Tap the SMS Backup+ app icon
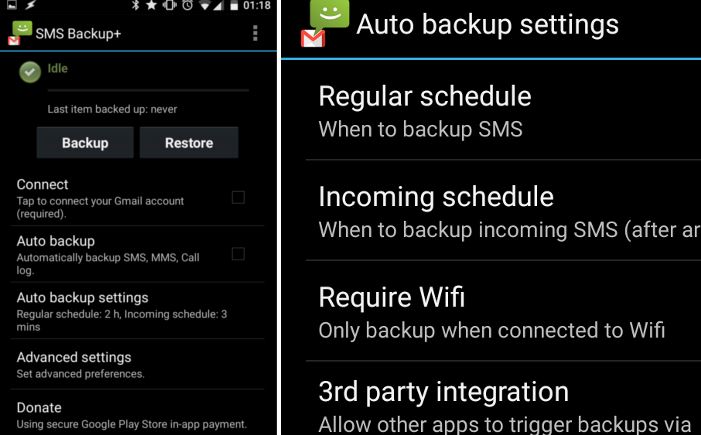This screenshot has height=435, width=701. point(21,34)
